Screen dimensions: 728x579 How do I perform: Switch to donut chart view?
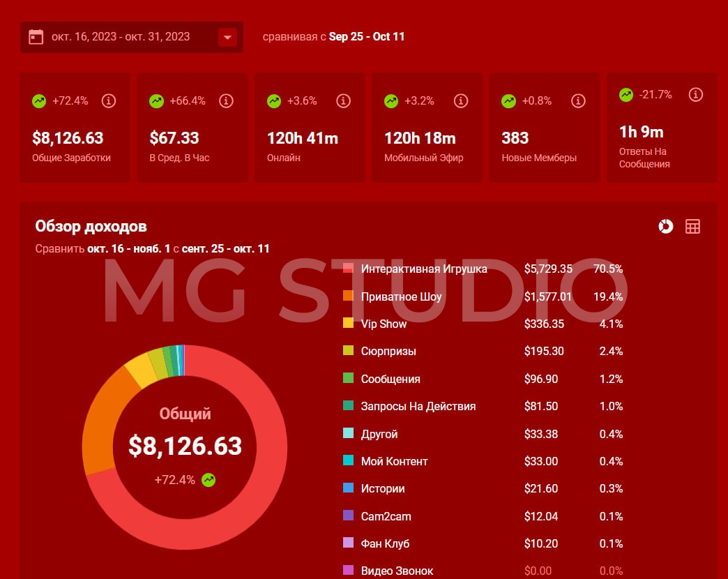(x=666, y=226)
